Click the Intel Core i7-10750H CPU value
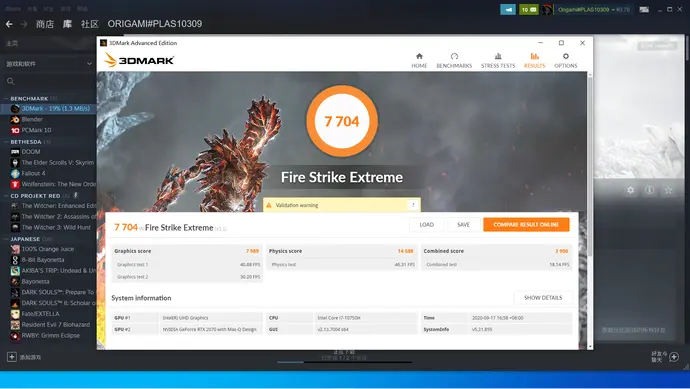Image resolution: width=690 pixels, height=389 pixels. (339, 318)
